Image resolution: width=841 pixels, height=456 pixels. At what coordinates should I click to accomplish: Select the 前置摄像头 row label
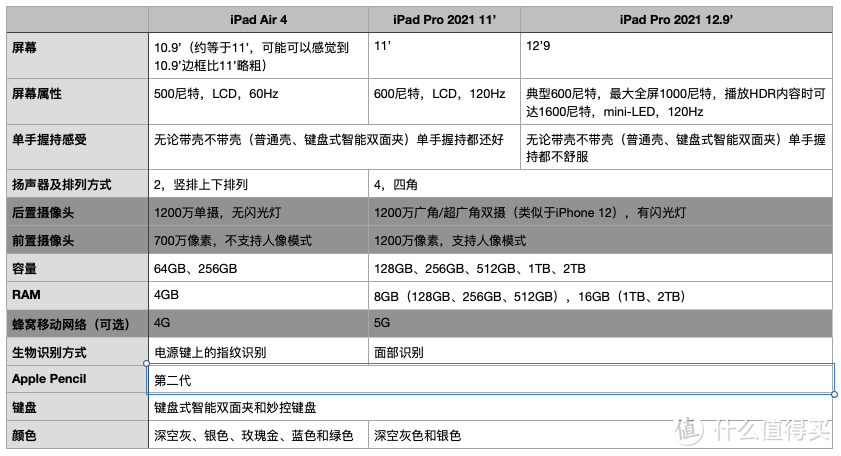coord(77,240)
